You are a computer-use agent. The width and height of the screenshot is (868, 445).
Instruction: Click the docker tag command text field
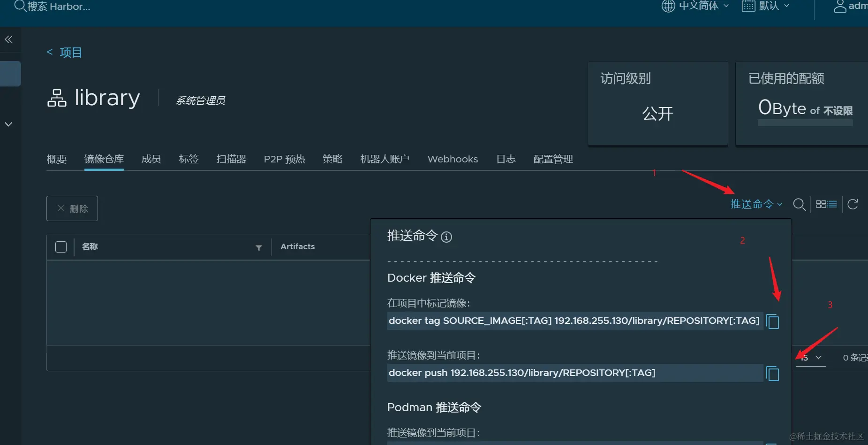pyautogui.click(x=575, y=321)
